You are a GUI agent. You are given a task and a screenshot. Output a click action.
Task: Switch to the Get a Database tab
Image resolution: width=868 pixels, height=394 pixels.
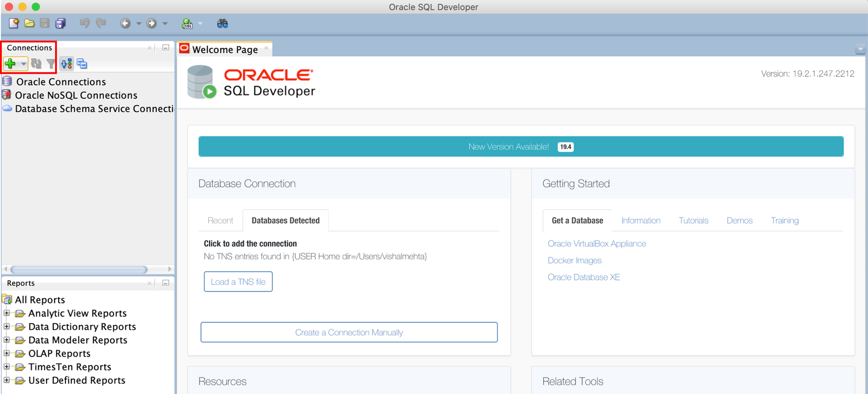577,220
